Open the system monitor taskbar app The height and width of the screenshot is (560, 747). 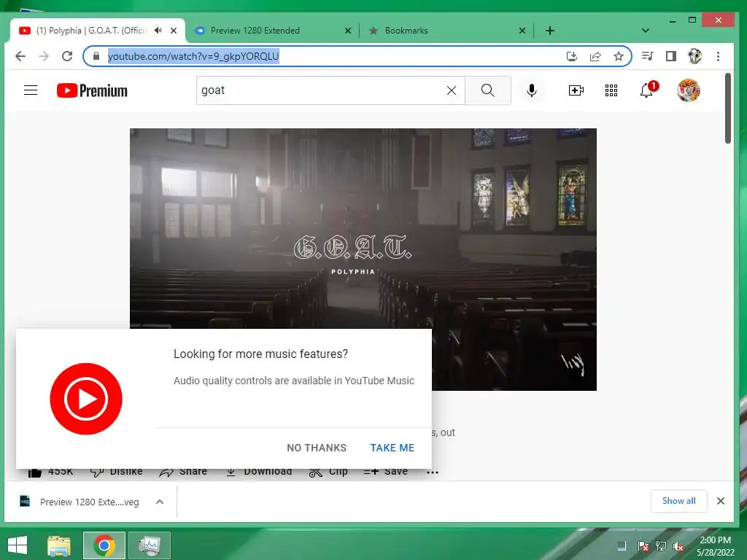pos(149,545)
